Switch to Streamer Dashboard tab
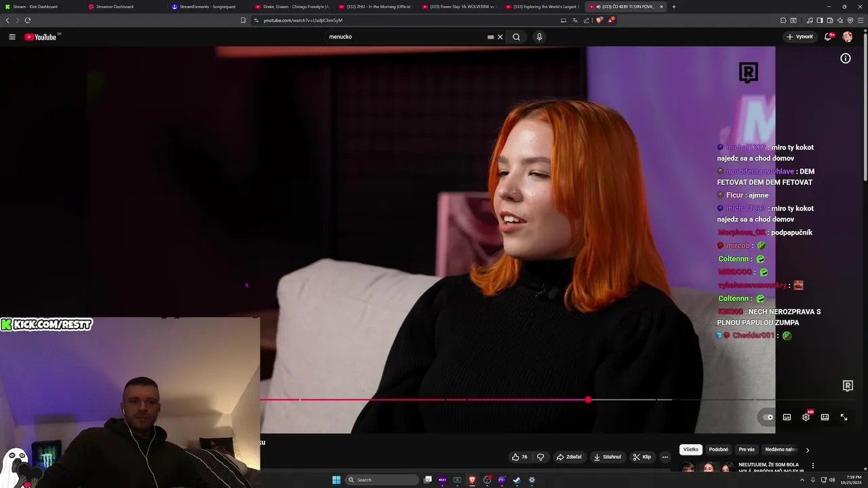 pyautogui.click(x=125, y=7)
